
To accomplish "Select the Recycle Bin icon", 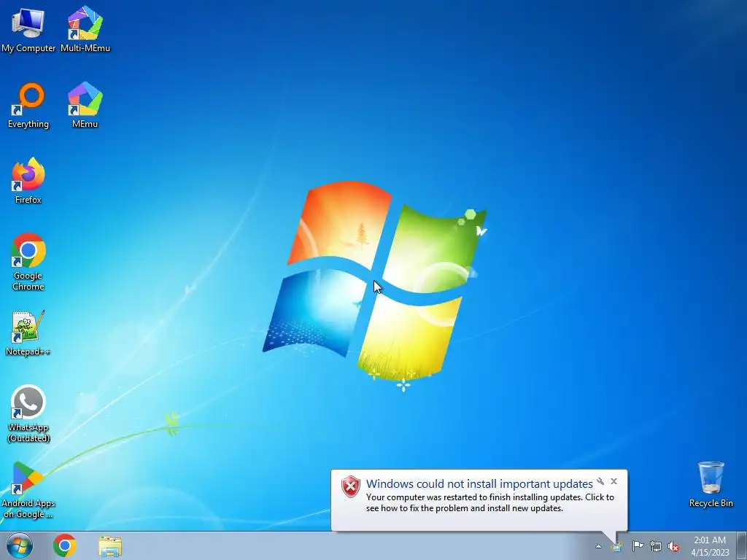I will 711,484.
